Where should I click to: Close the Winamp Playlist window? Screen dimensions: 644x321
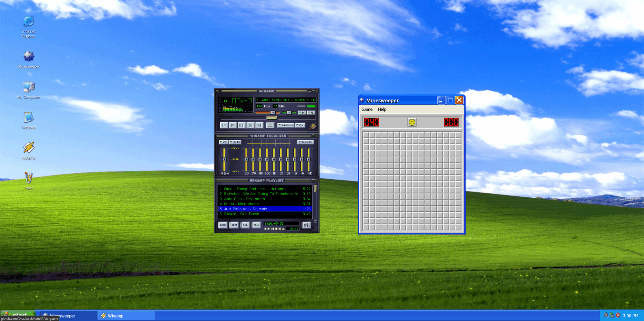tap(317, 180)
